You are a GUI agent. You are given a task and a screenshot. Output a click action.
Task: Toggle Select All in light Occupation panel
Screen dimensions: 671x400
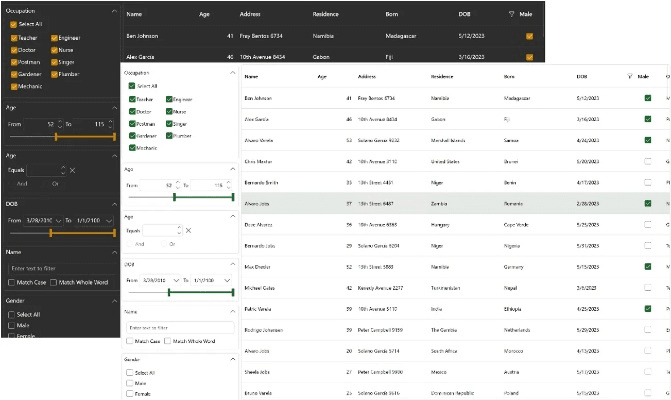pyautogui.click(x=132, y=86)
